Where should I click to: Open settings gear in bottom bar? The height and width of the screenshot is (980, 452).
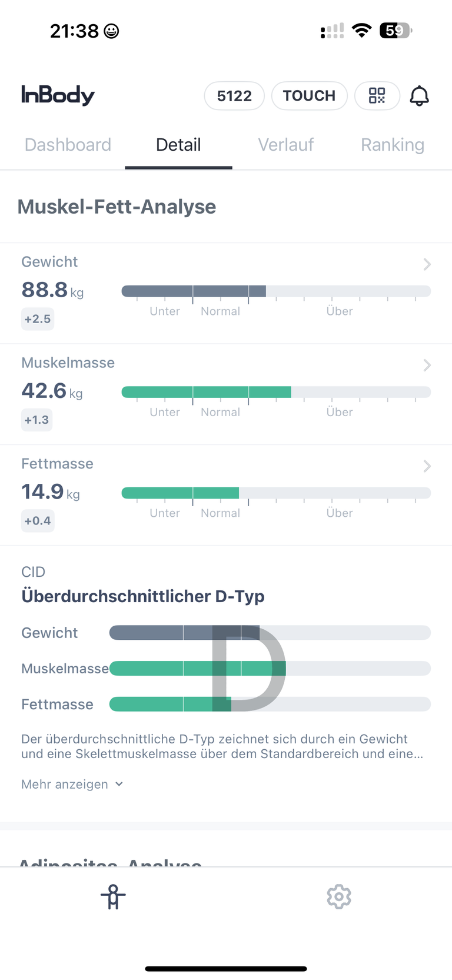tap(339, 896)
